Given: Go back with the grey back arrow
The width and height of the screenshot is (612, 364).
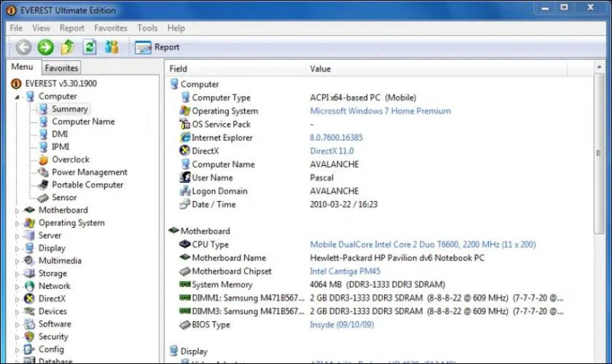Looking at the screenshot, I should coord(23,47).
